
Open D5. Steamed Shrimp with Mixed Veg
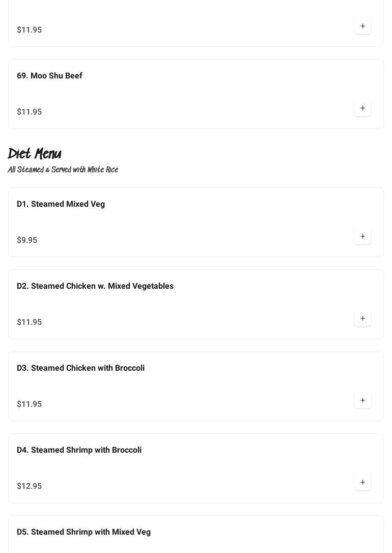coord(83,532)
